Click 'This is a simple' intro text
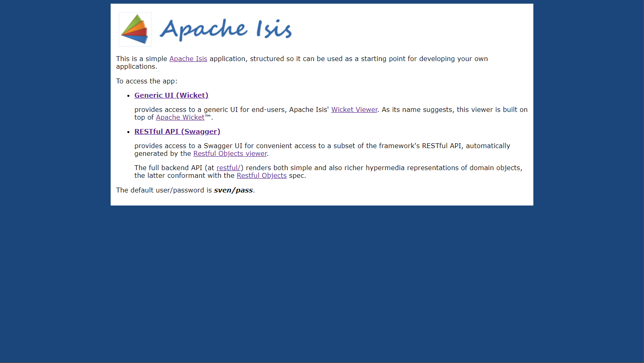The image size is (644, 363). (142, 59)
